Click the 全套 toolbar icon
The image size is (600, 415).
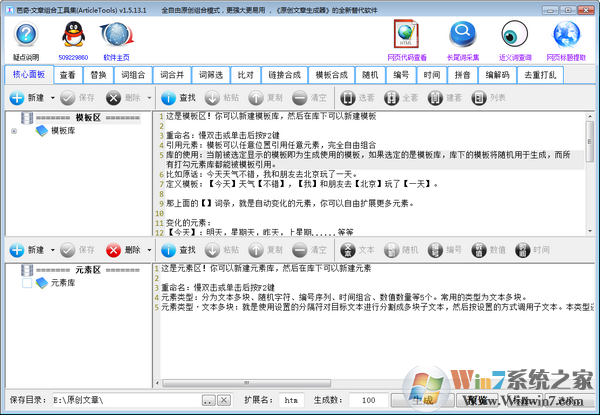coord(401,98)
